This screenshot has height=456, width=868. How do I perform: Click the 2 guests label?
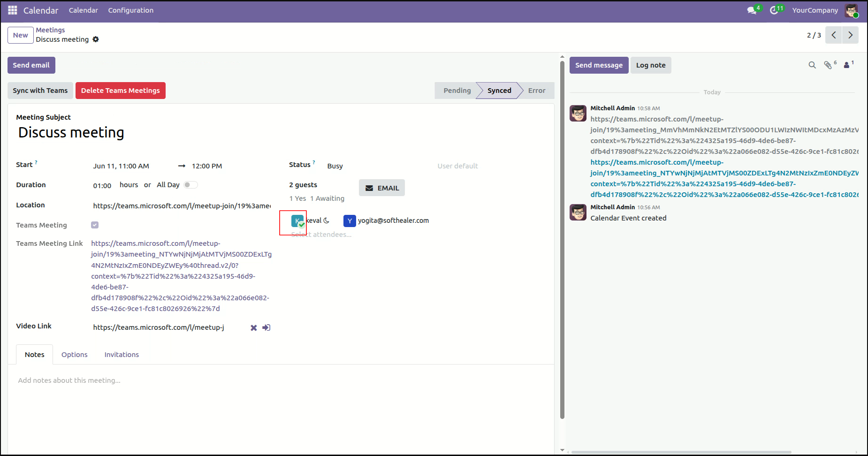coord(303,185)
